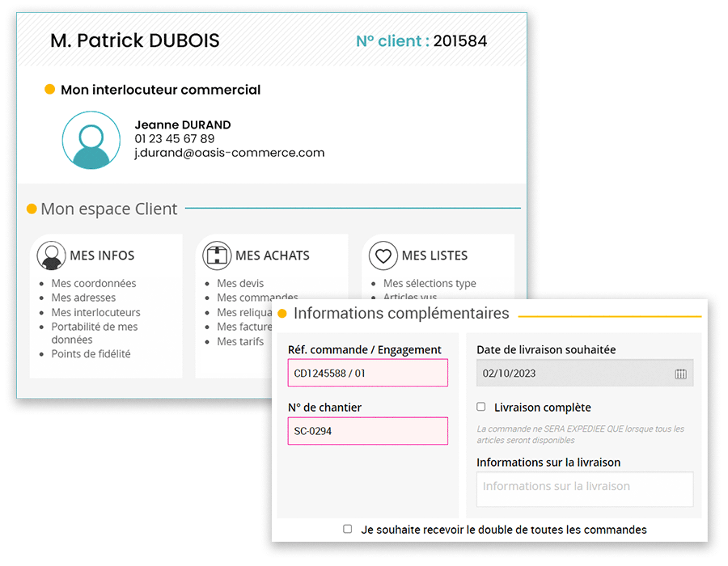The height and width of the screenshot is (566, 728).
Task: Tick the Livraison complète checkbox
Action: click(481, 407)
